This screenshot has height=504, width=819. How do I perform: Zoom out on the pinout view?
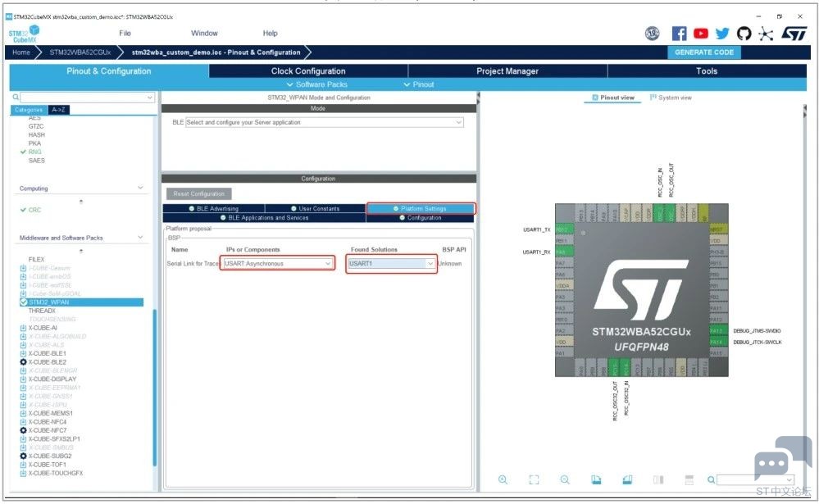565,479
